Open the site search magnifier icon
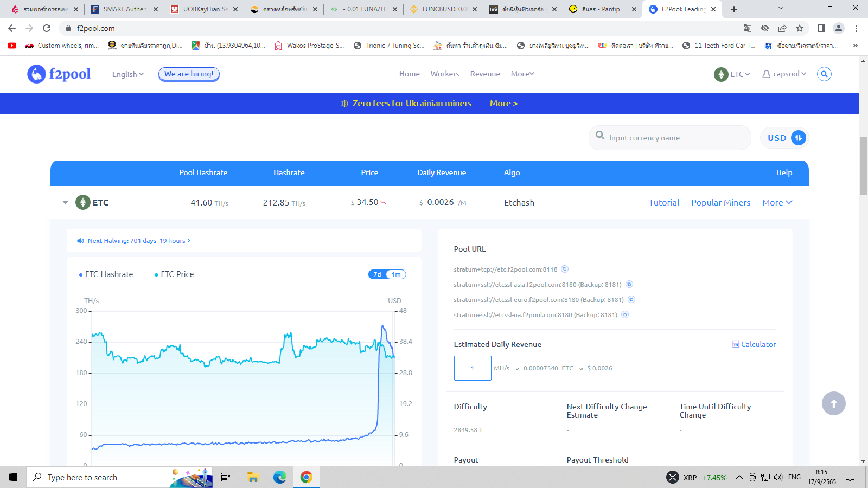Screen dimensions: 868x488 coord(824,74)
